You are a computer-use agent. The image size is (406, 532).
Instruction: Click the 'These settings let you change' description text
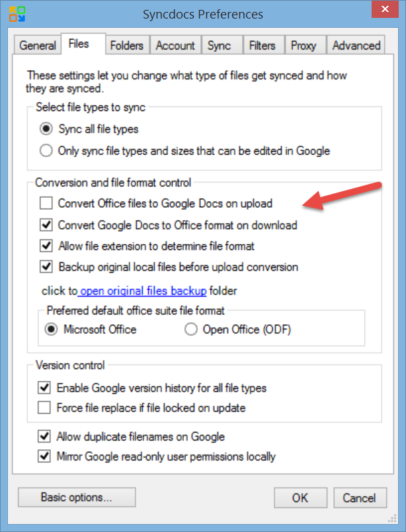coord(186,82)
